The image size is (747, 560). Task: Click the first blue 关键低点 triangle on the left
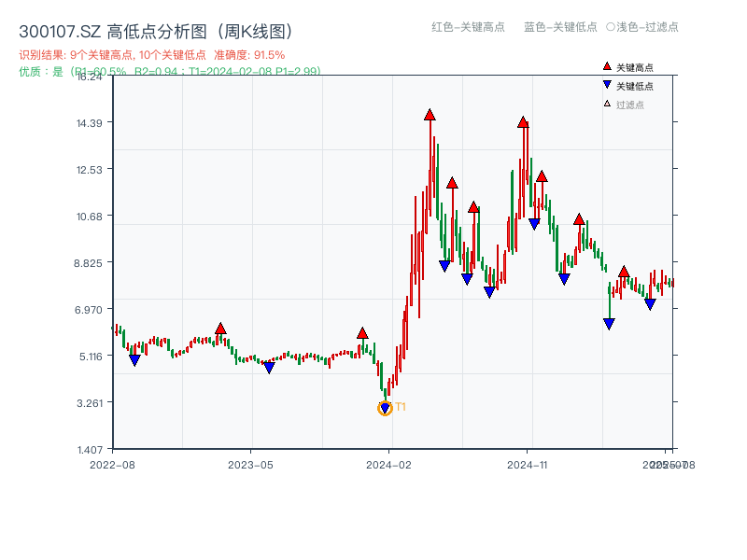click(x=134, y=358)
